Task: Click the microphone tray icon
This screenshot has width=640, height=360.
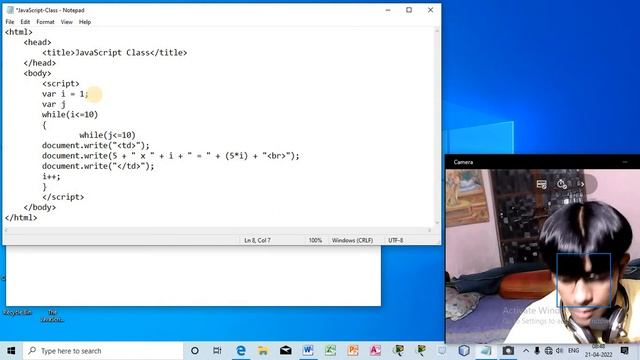Action: (537, 351)
